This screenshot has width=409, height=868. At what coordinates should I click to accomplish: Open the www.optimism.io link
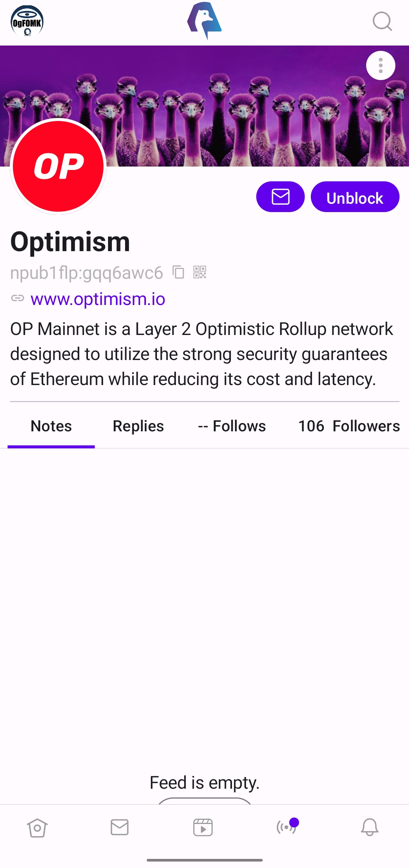98,299
